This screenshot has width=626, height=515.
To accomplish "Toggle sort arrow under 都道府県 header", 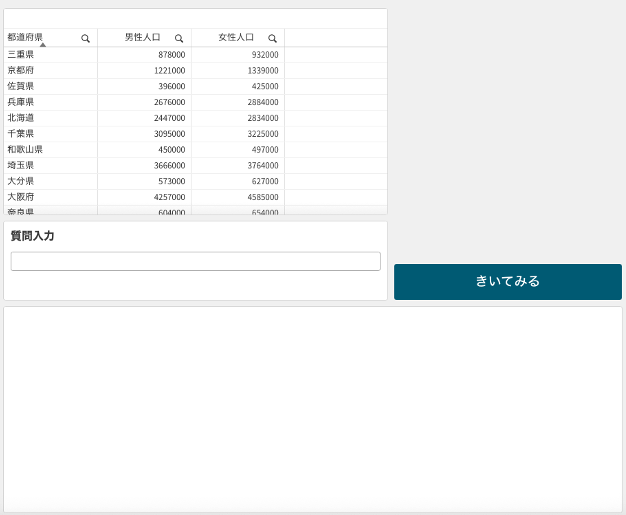I will point(42,45).
